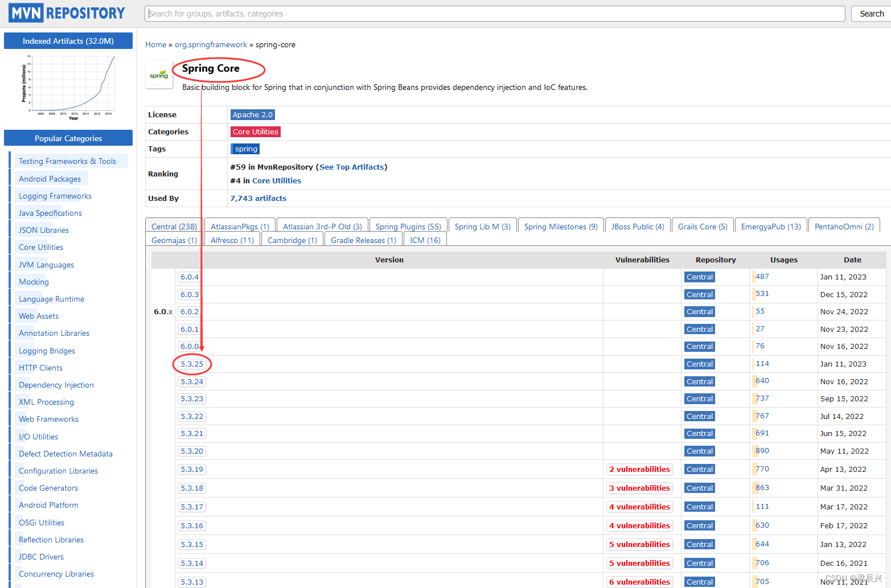Screen dimensions: 891x588
Task: Open Dependency Injection category
Action: [56, 385]
